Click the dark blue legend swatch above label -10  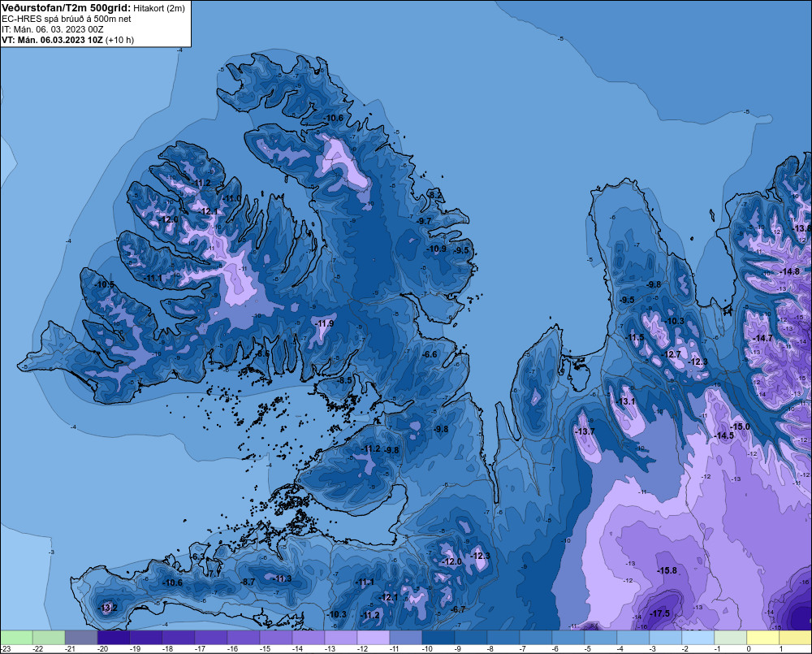[438, 638]
